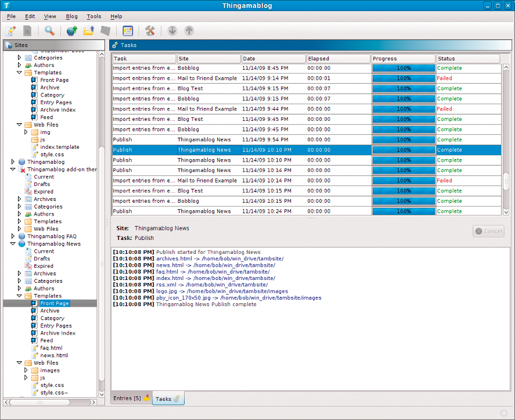Viewport: 515px width, 420px height.
Task: Click the up arrow toolbar icon
Action: pos(189,31)
